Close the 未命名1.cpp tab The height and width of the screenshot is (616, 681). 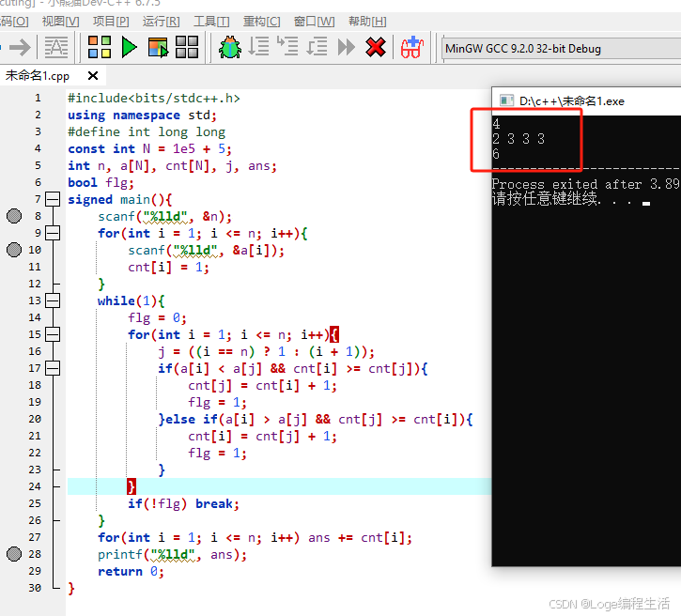coord(92,76)
